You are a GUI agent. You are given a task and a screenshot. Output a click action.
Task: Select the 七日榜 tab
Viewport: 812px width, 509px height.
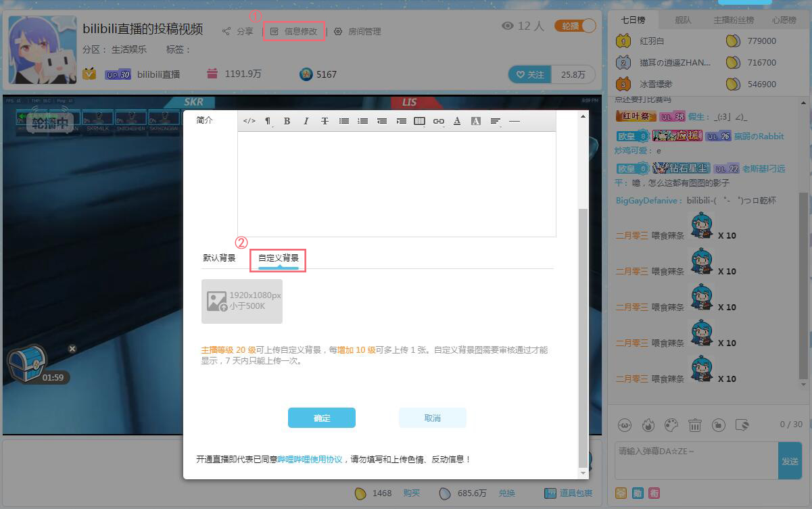click(634, 20)
